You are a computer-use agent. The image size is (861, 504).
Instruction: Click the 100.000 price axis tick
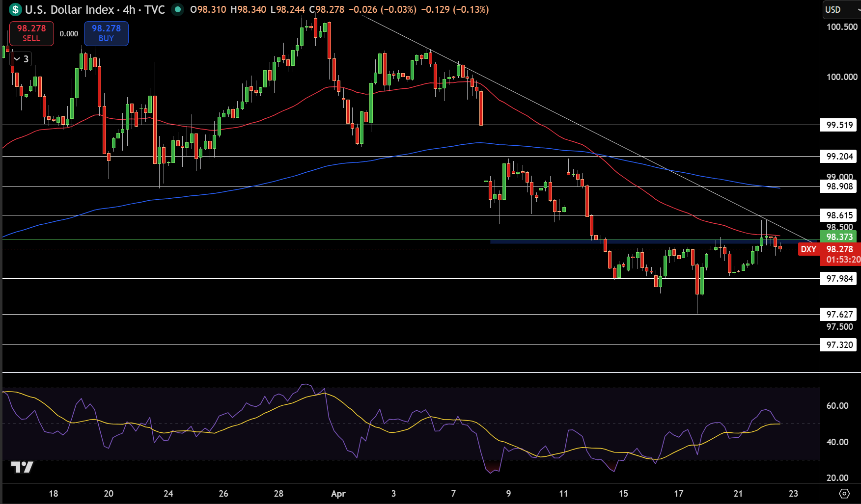pyautogui.click(x=841, y=77)
